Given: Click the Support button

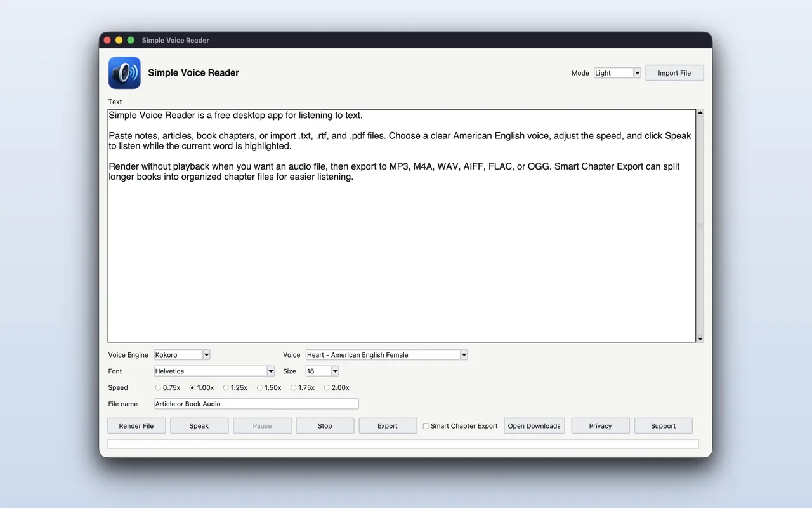Looking at the screenshot, I should pos(663,426).
